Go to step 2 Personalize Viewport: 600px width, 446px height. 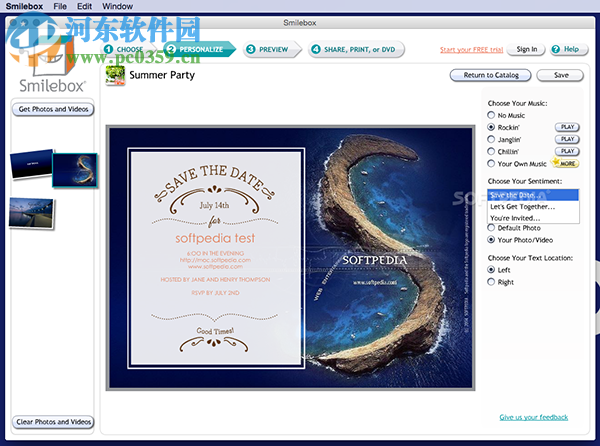[199, 49]
